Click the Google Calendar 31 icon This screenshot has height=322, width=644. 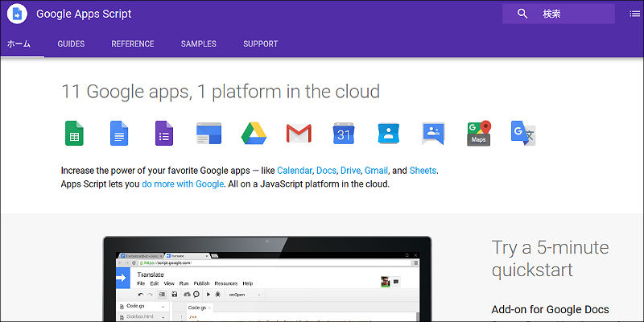344,133
